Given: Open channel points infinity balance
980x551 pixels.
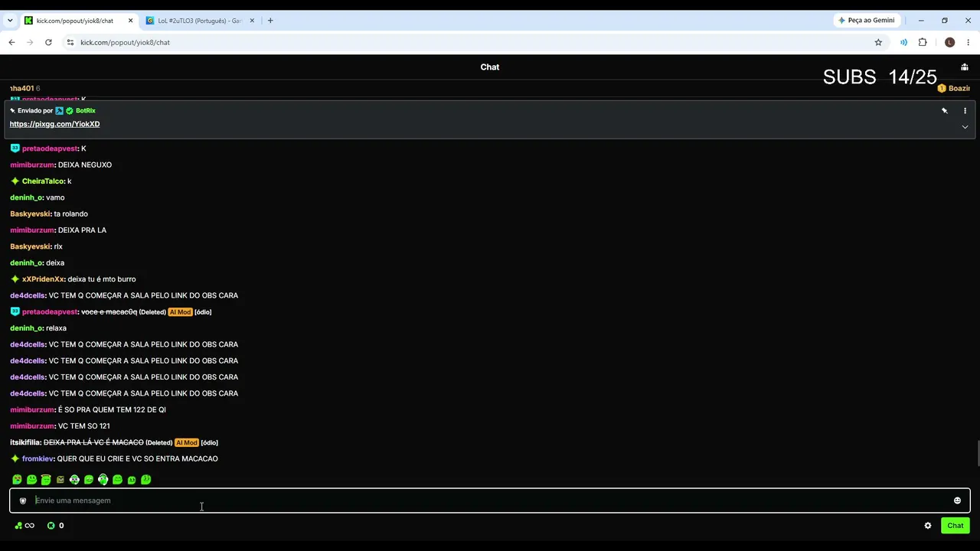Looking at the screenshot, I should coord(24,526).
